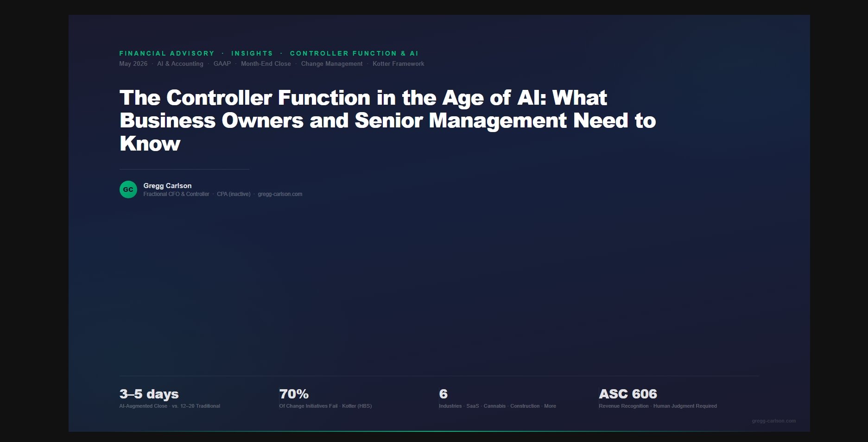Select the FINANCIAL ADVISORY breadcrumb
The image size is (868, 442).
pyautogui.click(x=167, y=53)
